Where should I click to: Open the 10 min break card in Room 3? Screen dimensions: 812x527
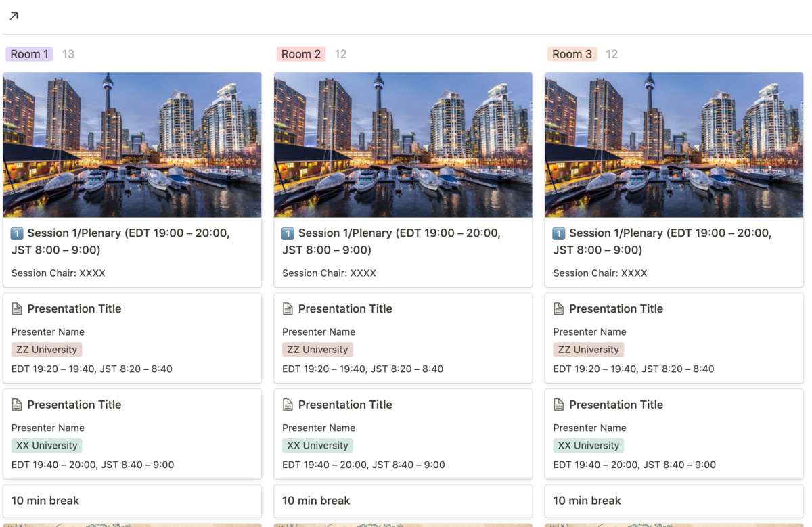[674, 501]
